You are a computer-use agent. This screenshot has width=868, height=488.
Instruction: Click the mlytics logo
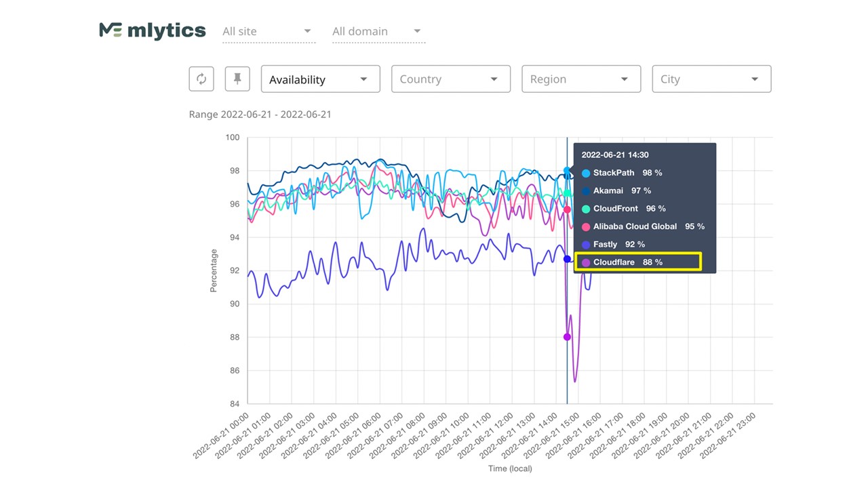pos(153,30)
